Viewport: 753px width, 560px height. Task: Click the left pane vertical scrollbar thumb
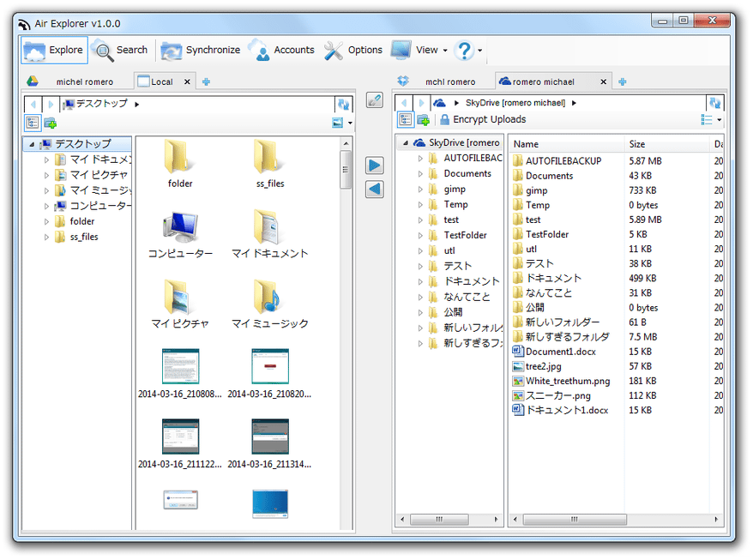(346, 169)
